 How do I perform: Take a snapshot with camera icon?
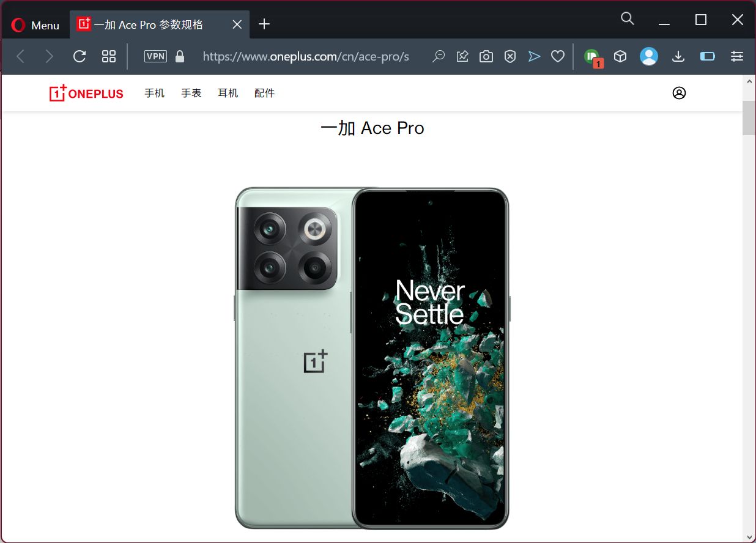coord(486,56)
